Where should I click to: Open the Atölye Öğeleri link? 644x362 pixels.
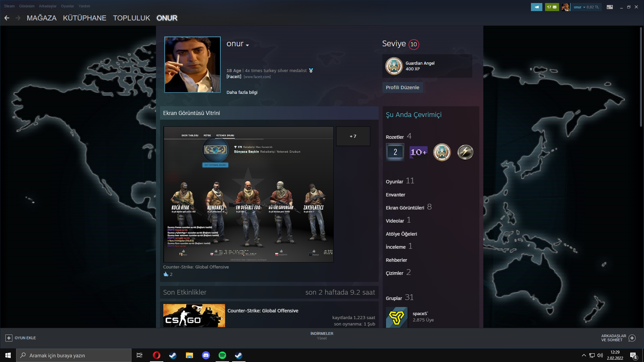click(x=401, y=234)
